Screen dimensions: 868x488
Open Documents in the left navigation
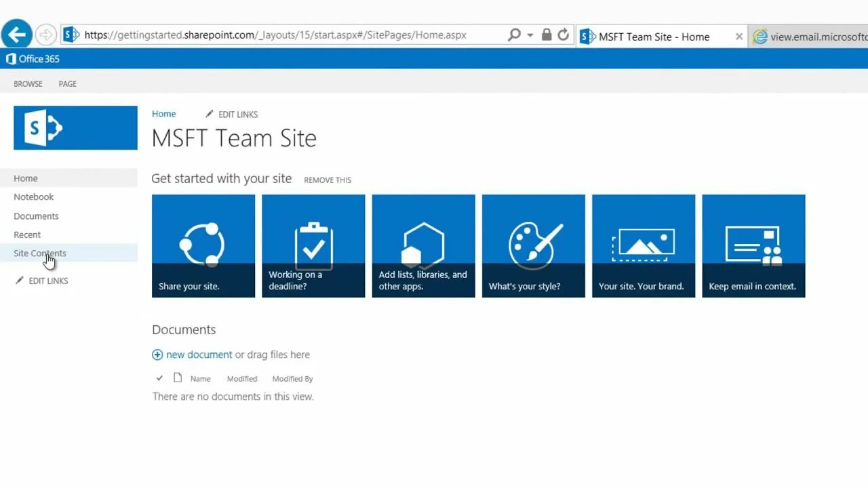pyautogui.click(x=36, y=216)
